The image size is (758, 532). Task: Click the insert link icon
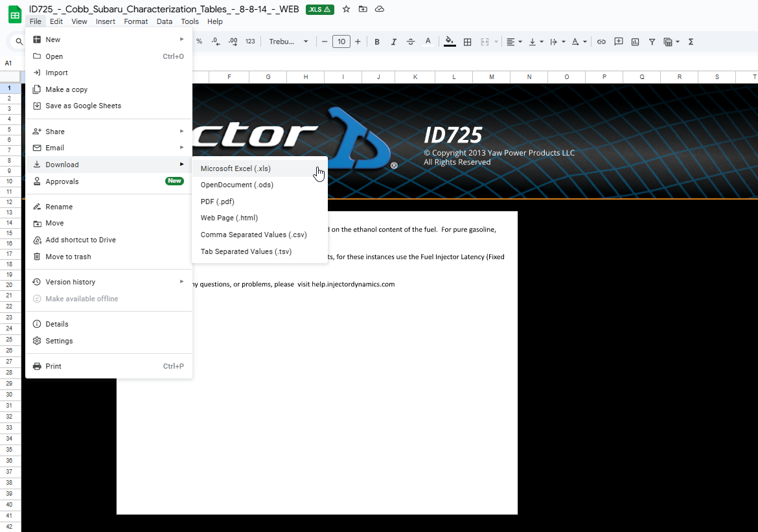coord(601,41)
